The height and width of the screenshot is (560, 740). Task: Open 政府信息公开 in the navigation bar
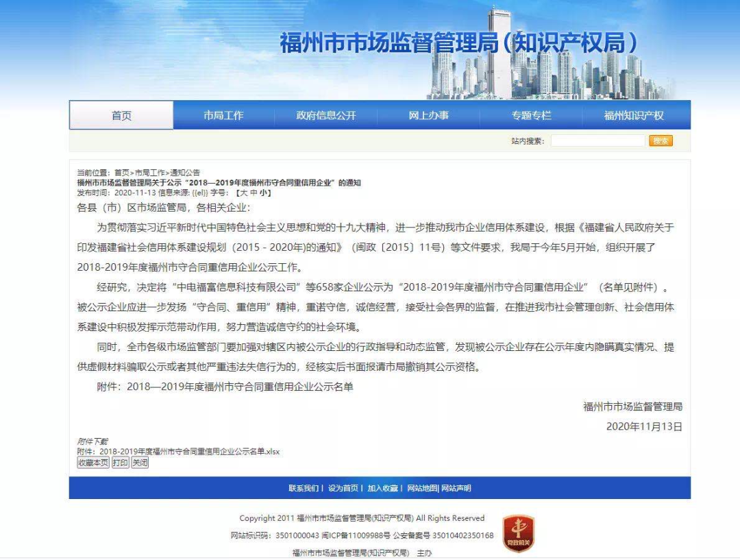(326, 116)
